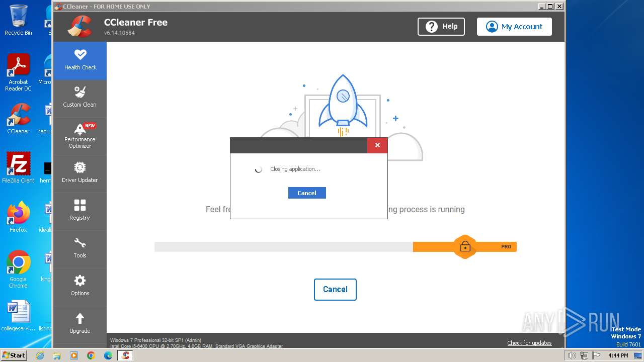
Task: Click the clock showing 4:44 PM
Action: pyautogui.click(x=618, y=355)
